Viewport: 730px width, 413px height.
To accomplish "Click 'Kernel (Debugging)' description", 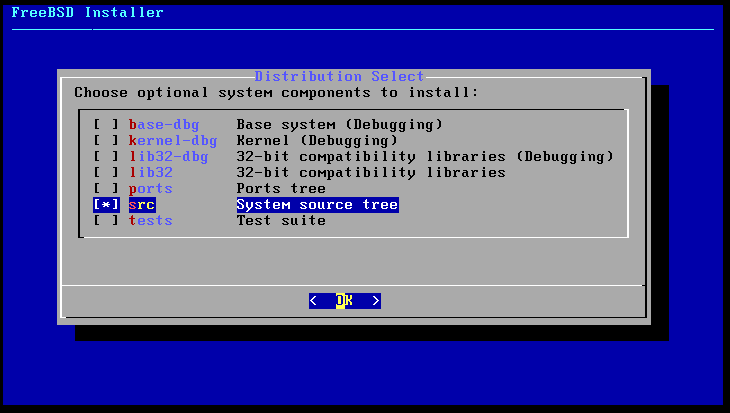I will point(317,141).
